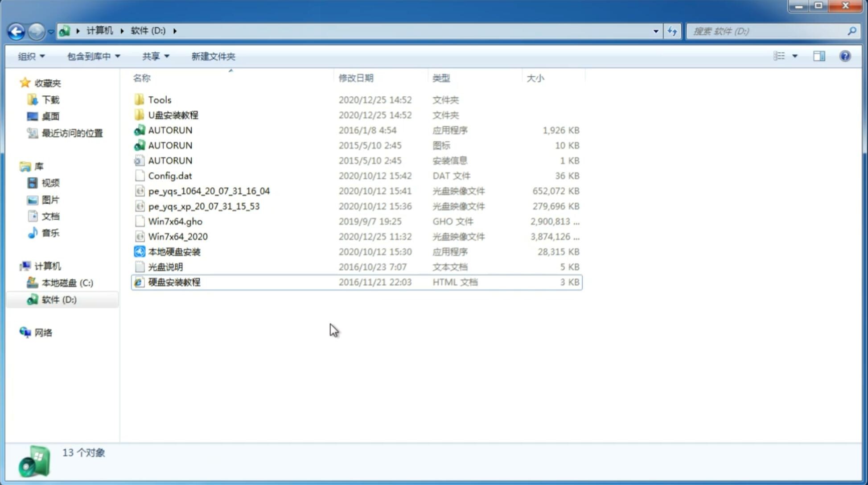Click the 软件 (D:) drive in sidebar
The image size is (868, 485).
[x=58, y=299]
